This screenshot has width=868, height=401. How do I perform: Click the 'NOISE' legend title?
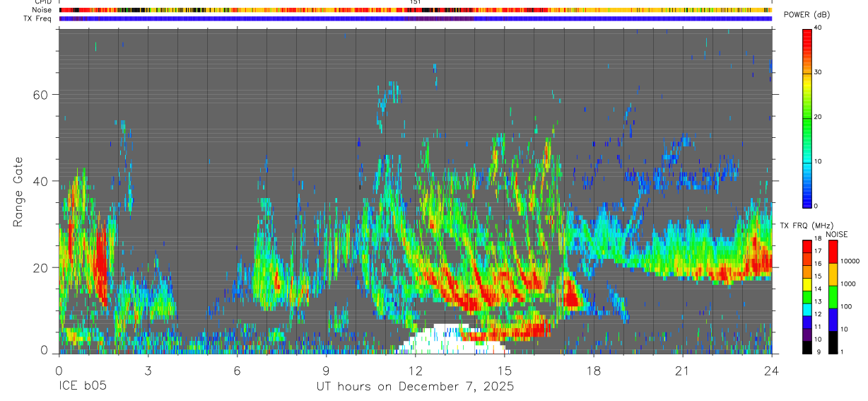836,234
